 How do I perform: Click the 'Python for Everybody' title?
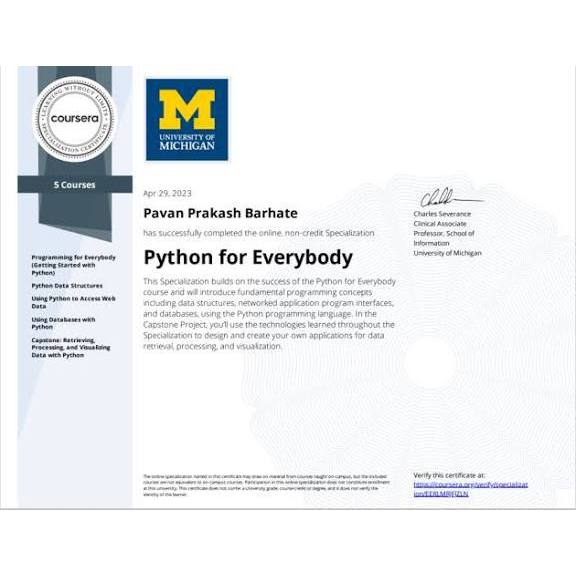pos(248,257)
